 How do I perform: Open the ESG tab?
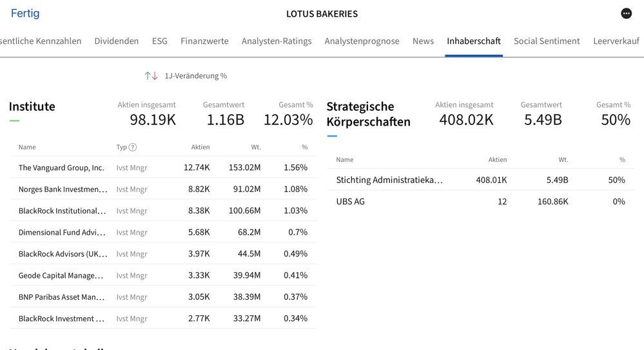pos(159,41)
